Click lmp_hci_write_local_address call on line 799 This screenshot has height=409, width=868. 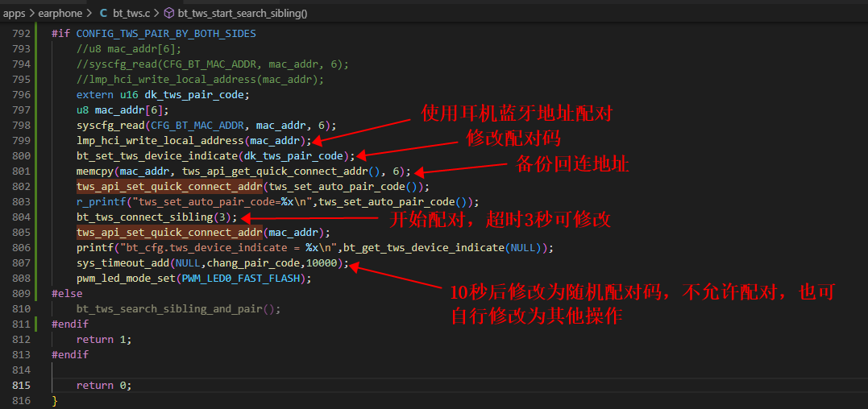[160, 140]
